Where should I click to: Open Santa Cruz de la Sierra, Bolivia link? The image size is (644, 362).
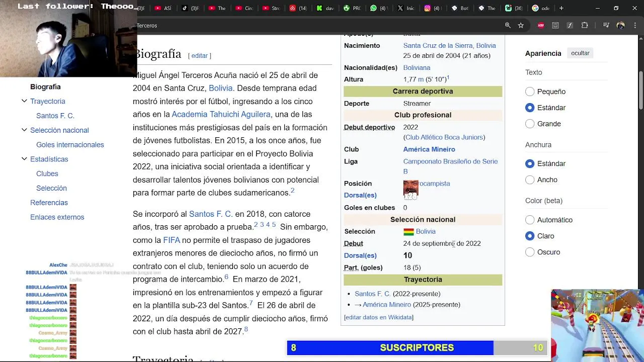tap(449, 45)
